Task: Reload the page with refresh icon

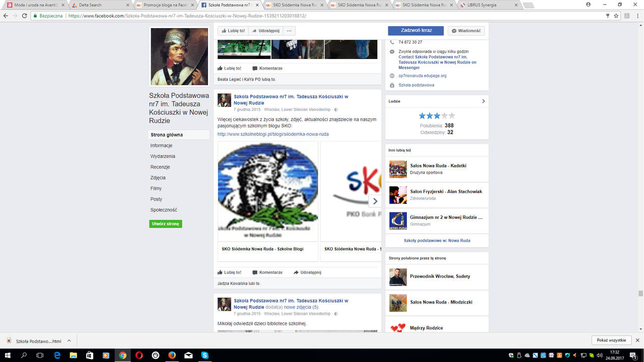Action: click(x=24, y=16)
